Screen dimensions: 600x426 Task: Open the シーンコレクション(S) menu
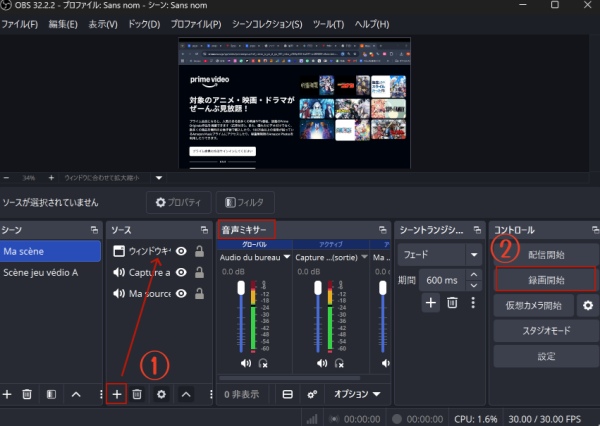click(267, 24)
